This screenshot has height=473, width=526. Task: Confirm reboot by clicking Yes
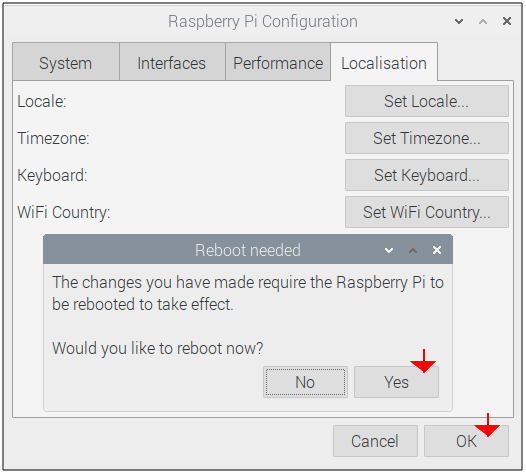click(x=396, y=382)
